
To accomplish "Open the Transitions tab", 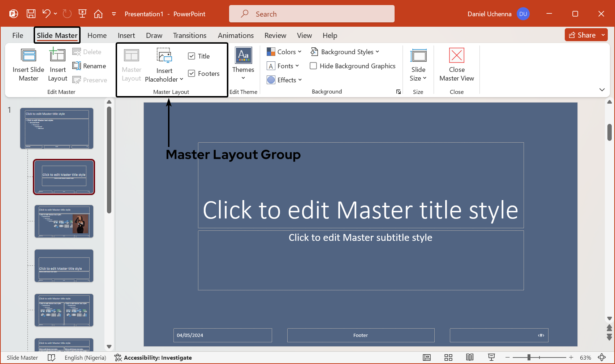I will (189, 35).
